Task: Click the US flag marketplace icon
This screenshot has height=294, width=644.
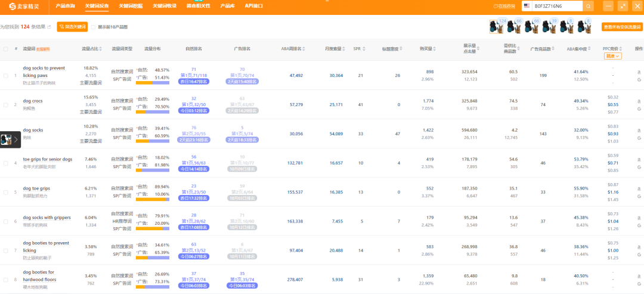Action: point(527,6)
